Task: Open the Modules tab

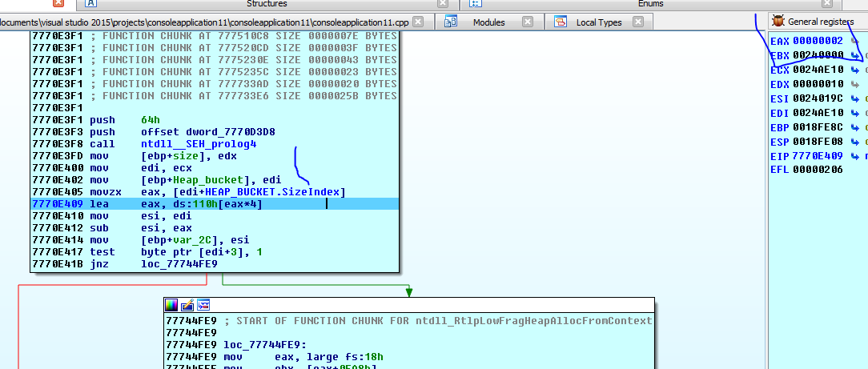Action: (x=488, y=22)
